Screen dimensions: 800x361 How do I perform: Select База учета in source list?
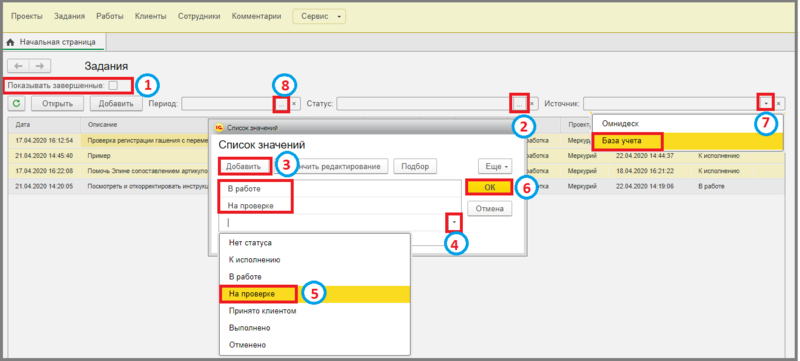[688, 140]
